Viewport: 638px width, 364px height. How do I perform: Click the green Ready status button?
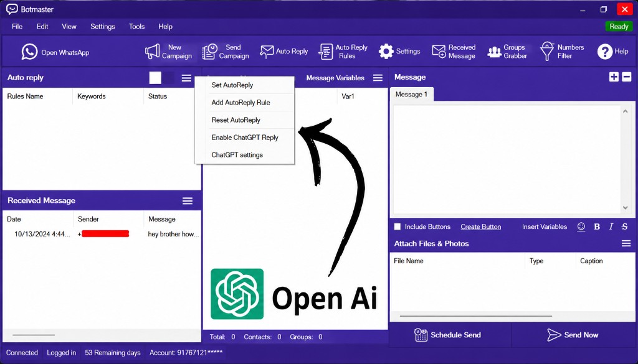[x=619, y=26]
